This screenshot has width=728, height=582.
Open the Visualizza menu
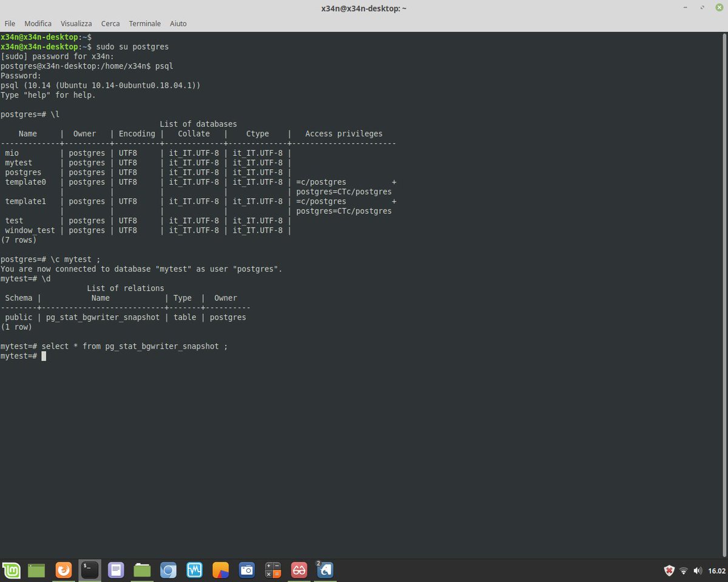pos(76,24)
